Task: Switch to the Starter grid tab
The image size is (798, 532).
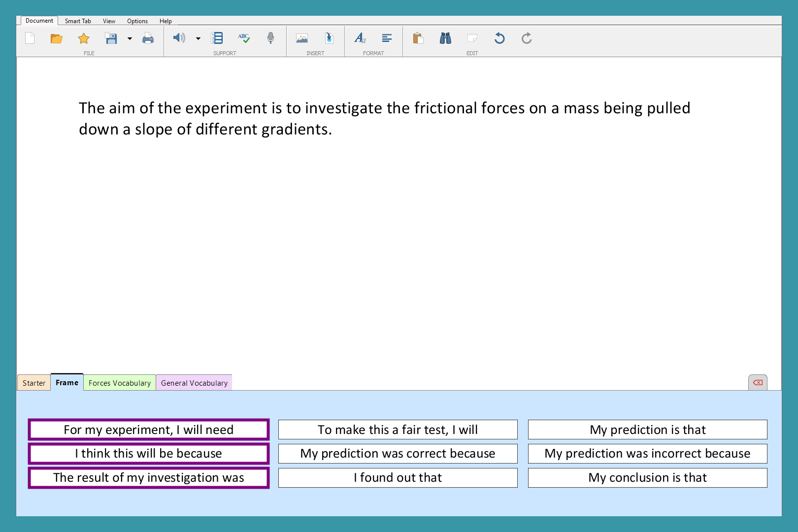Action: [x=34, y=383]
